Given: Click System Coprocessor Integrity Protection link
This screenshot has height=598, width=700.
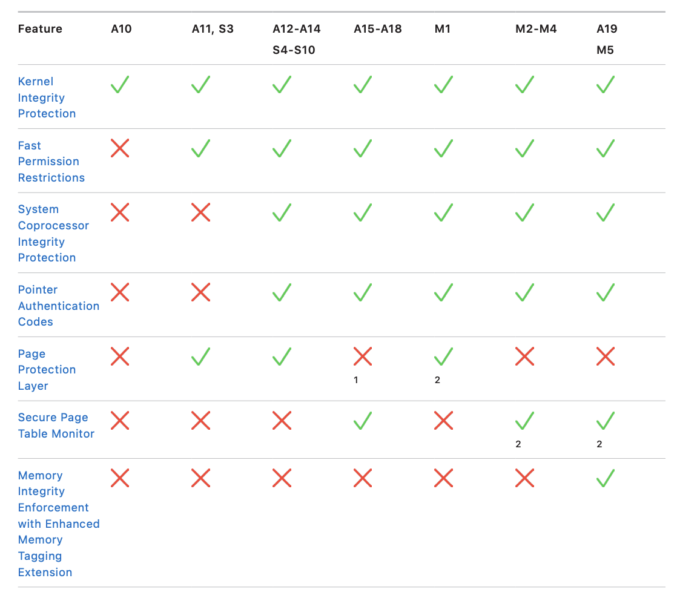Looking at the screenshot, I should [x=53, y=233].
